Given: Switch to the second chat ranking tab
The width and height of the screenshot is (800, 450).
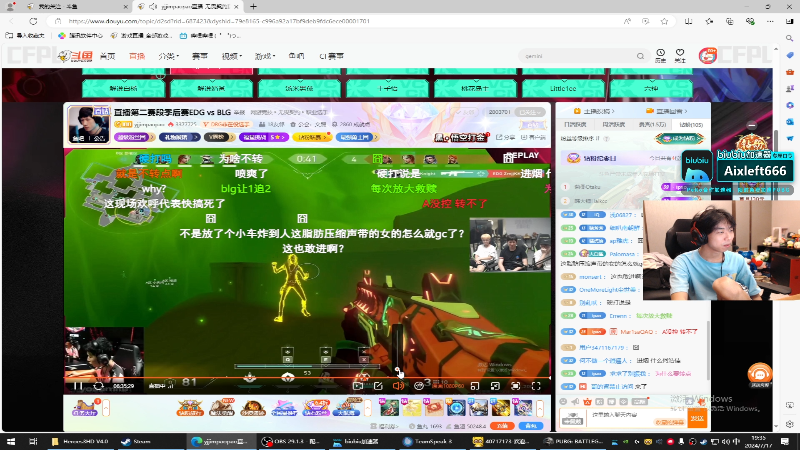Looking at the screenshot, I should point(613,124).
